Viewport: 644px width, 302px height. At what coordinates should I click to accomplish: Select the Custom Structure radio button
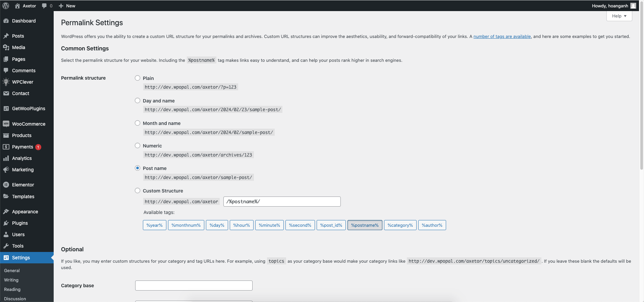(138, 190)
